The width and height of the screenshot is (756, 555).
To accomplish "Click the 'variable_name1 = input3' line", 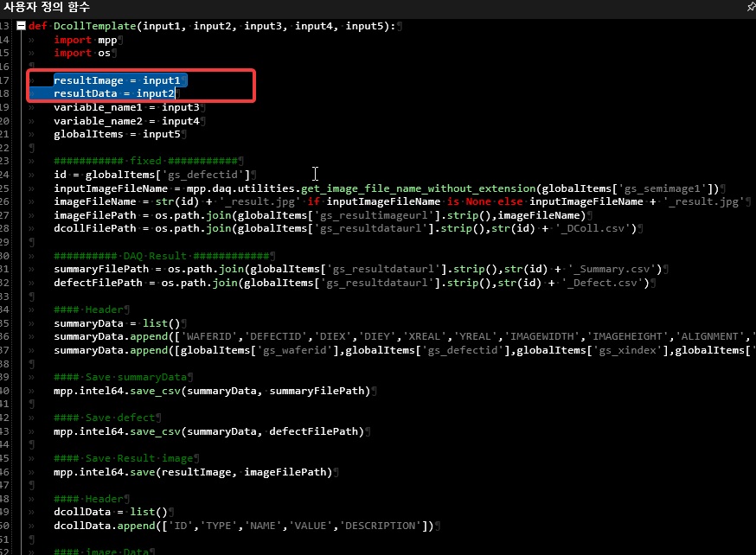I will (125, 107).
